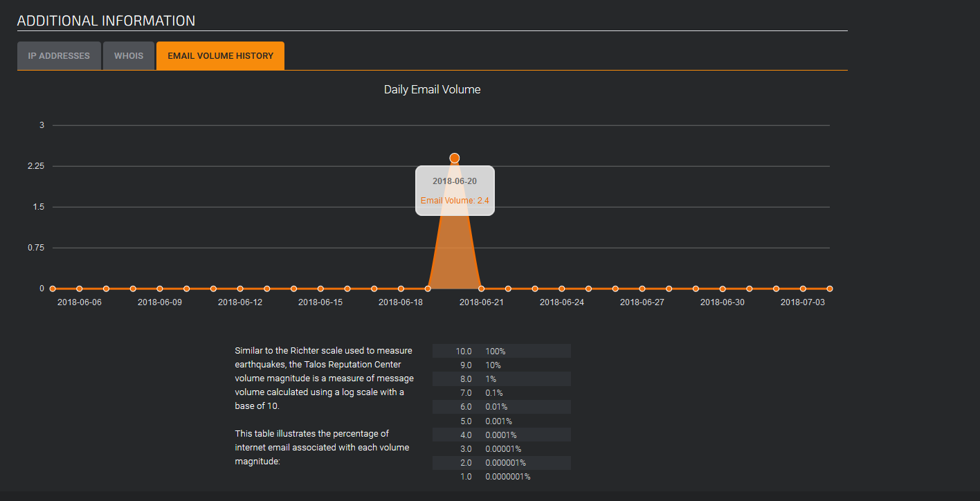Image resolution: width=980 pixels, height=501 pixels.
Task: Select the 10.0 magnitude row showing 100%
Action: (x=501, y=352)
